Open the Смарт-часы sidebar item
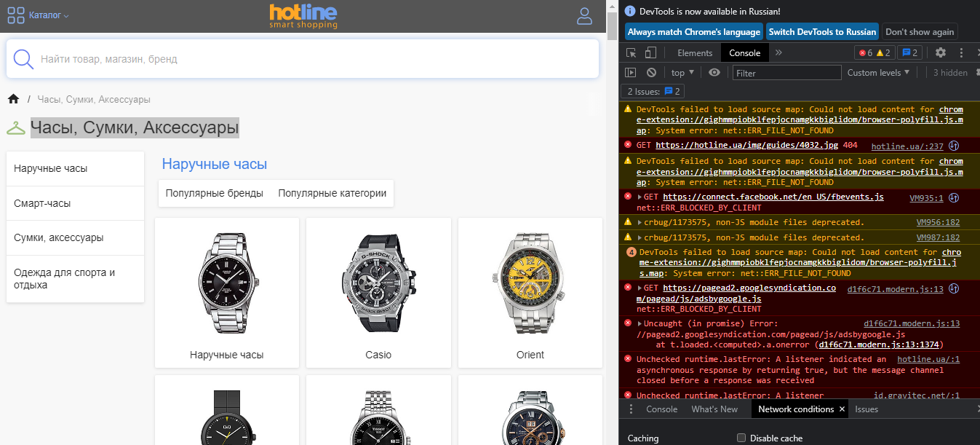This screenshot has height=445, width=980. pos(75,203)
